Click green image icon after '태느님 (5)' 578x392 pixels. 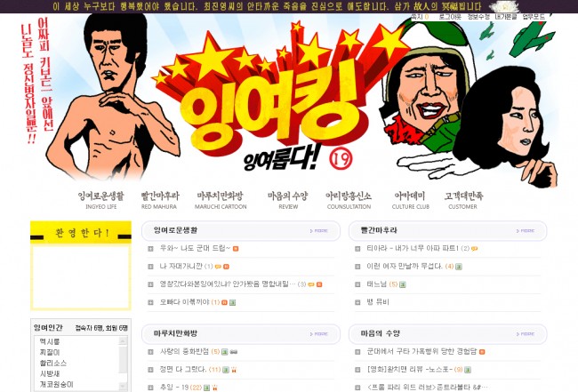[x=403, y=284]
